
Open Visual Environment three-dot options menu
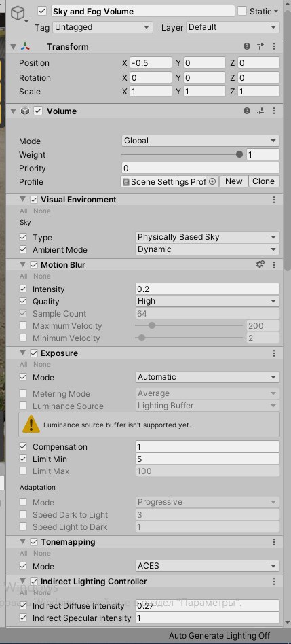pyautogui.click(x=274, y=200)
